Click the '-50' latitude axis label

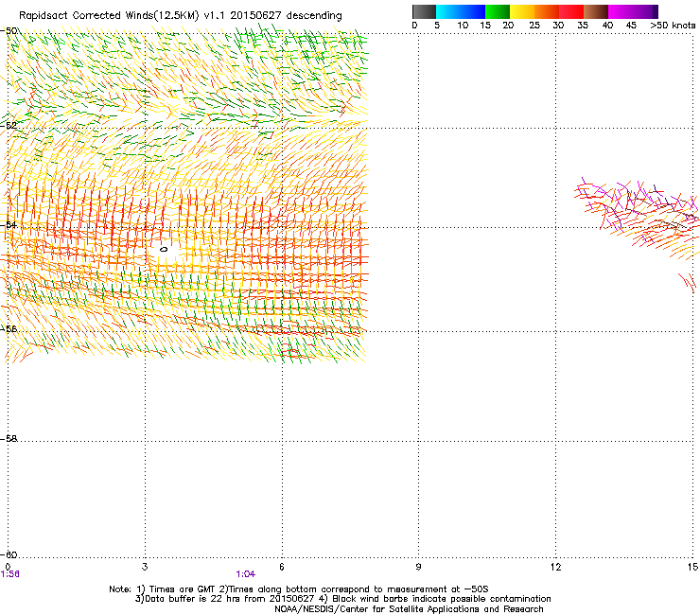coord(9,31)
